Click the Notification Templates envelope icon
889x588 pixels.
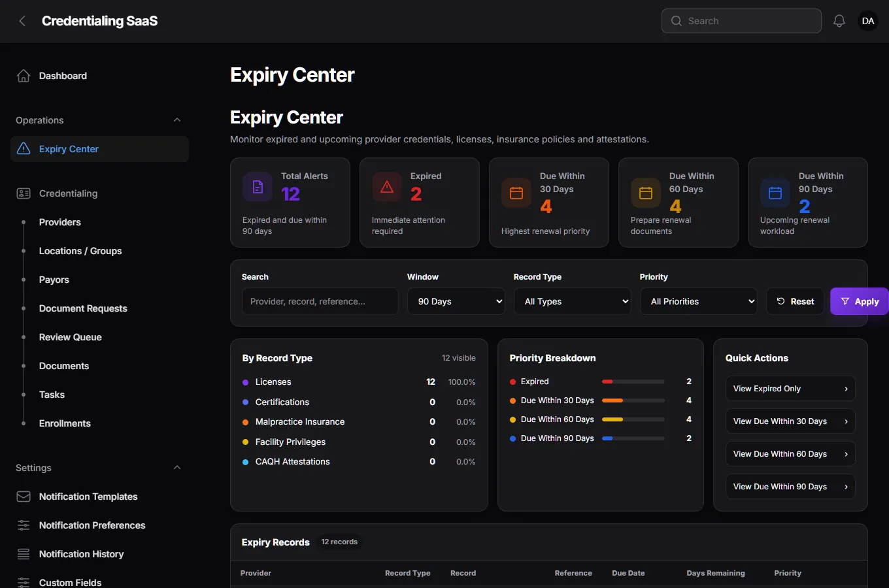pyautogui.click(x=24, y=497)
